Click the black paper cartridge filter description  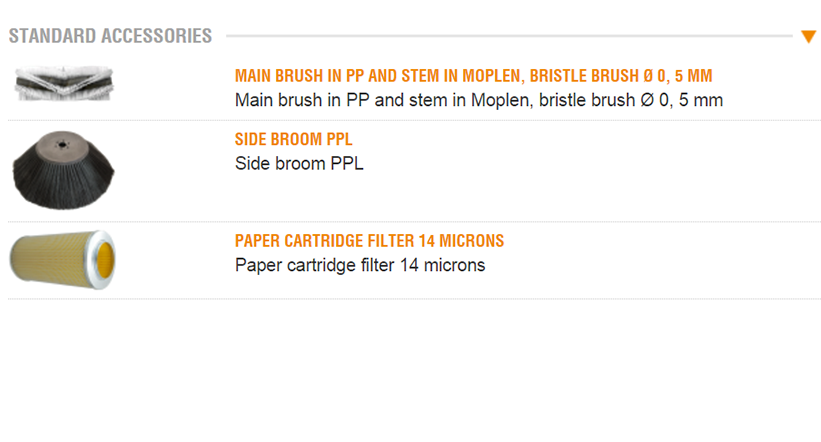coord(359,265)
